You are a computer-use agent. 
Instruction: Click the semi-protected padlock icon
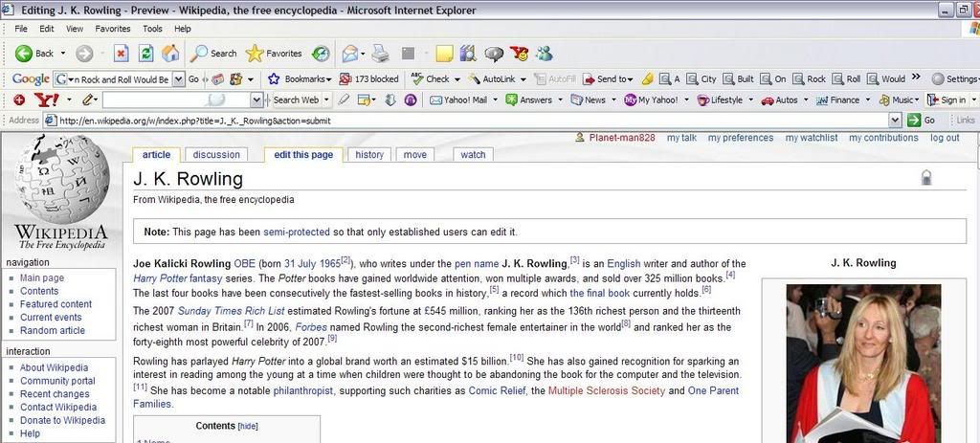(926, 177)
